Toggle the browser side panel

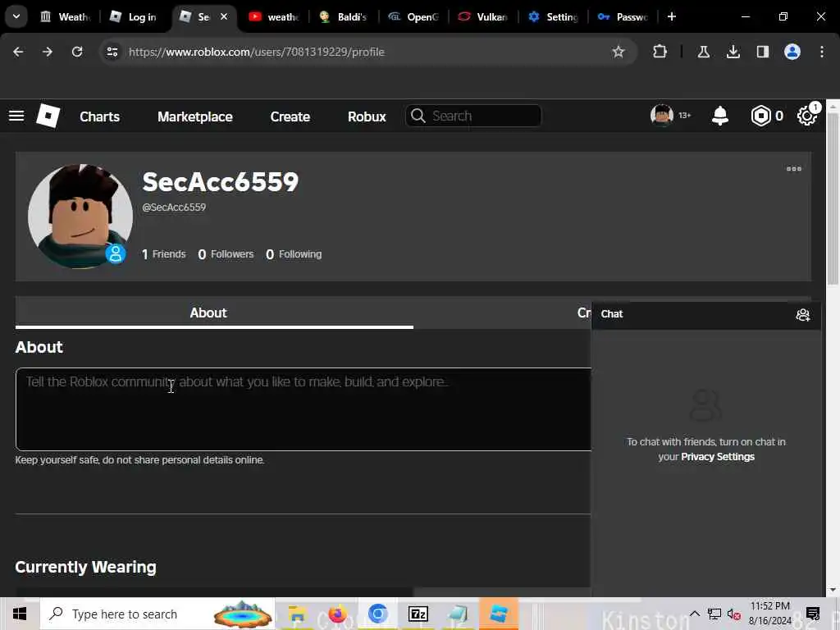(x=762, y=52)
